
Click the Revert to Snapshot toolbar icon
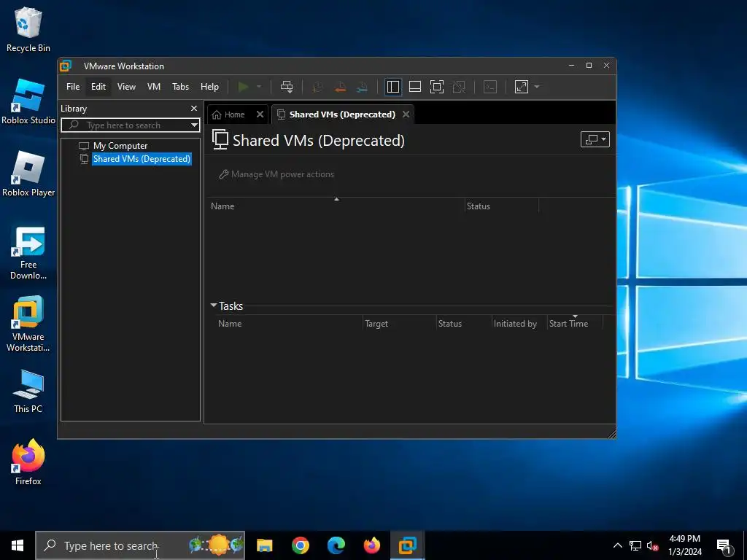pos(340,87)
